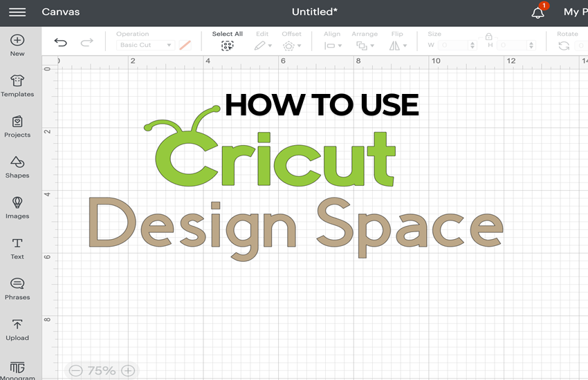Viewport: 588px width, 380px height.
Task: Redo the last action
Action: 86,42
